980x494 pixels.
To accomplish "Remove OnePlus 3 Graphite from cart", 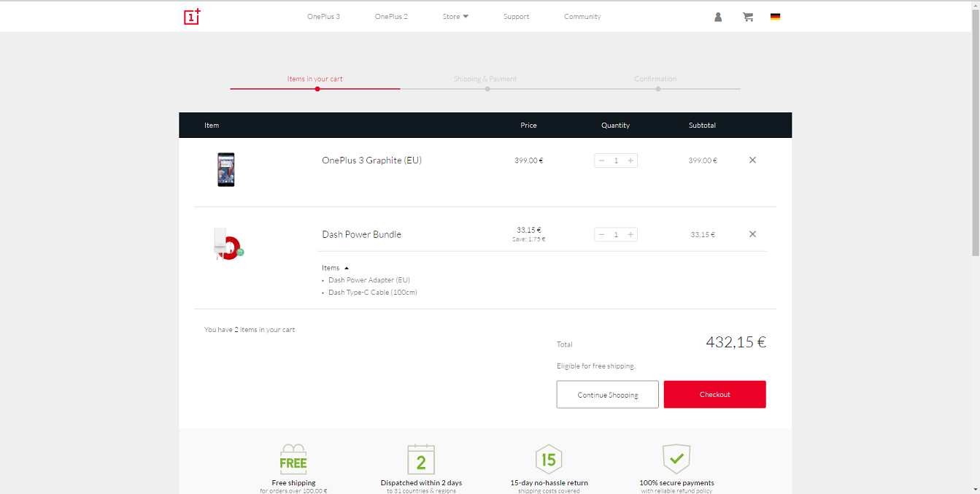I will point(752,160).
